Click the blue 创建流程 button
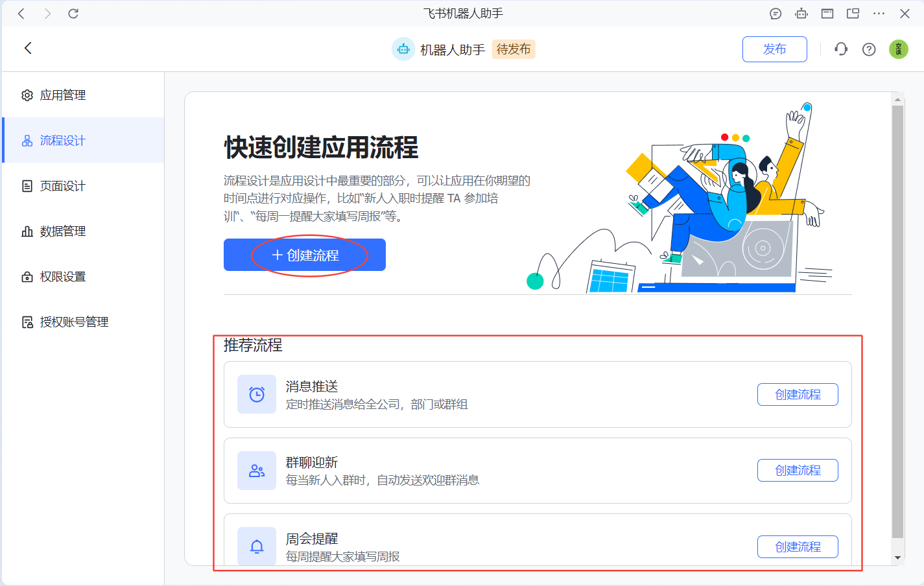 point(305,255)
